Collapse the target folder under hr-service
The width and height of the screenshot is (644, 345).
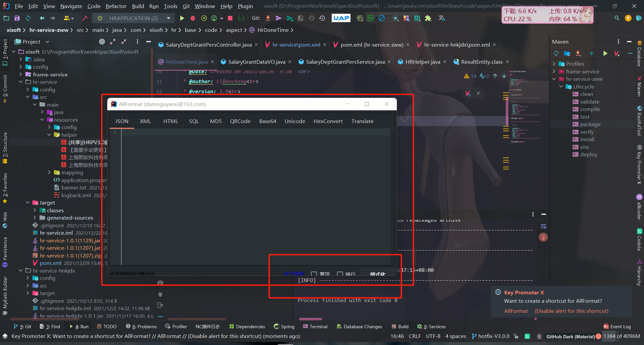28,203
